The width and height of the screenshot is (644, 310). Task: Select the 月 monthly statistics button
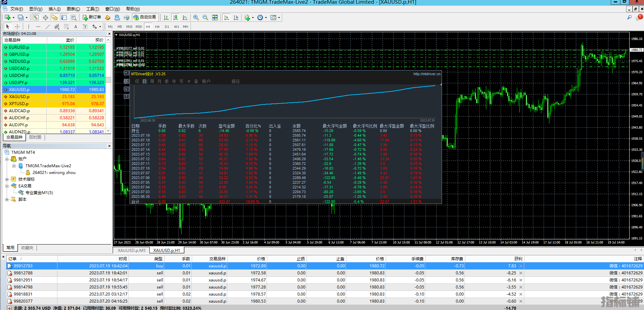pyautogui.click(x=159, y=81)
